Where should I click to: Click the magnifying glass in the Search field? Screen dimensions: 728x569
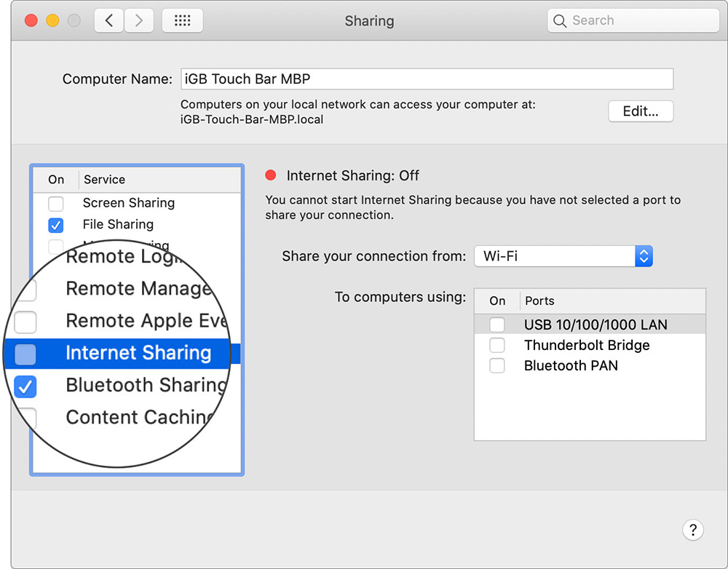coord(560,20)
